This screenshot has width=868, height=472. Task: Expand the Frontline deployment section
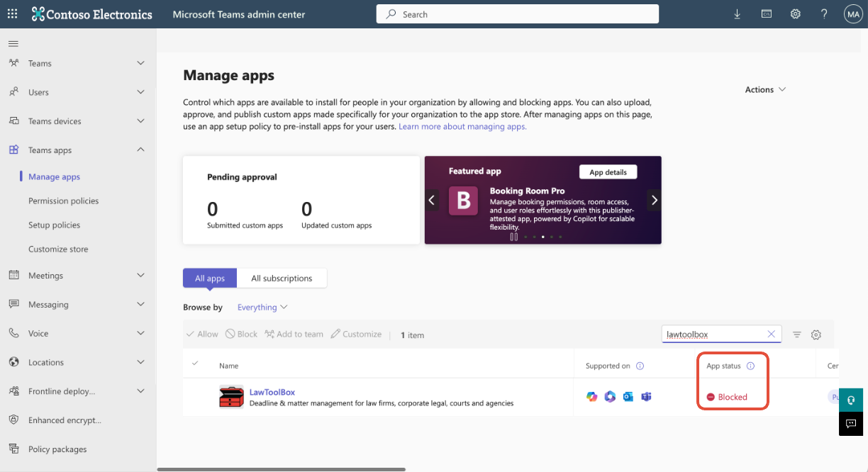pyautogui.click(x=140, y=391)
